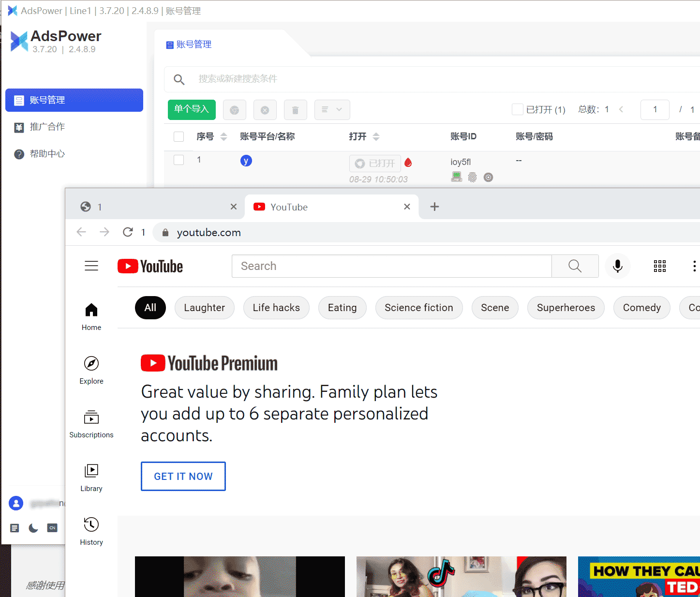Image resolution: width=700 pixels, height=597 pixels.
Task: Expand the batch-action dropdown next to trash icon
Action: click(x=332, y=110)
